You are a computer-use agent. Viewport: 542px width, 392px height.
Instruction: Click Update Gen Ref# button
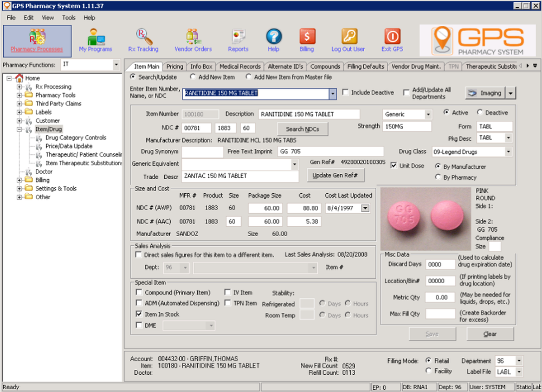335,175
